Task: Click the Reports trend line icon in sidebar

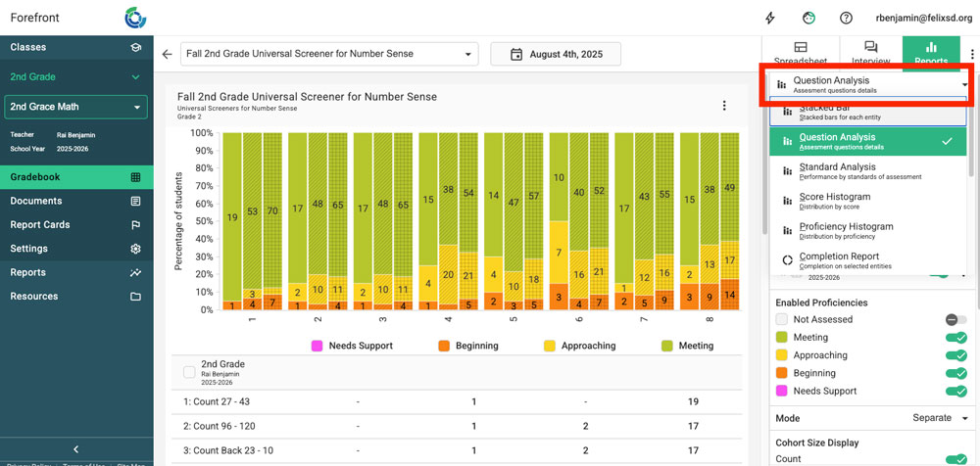Action: coord(135,272)
